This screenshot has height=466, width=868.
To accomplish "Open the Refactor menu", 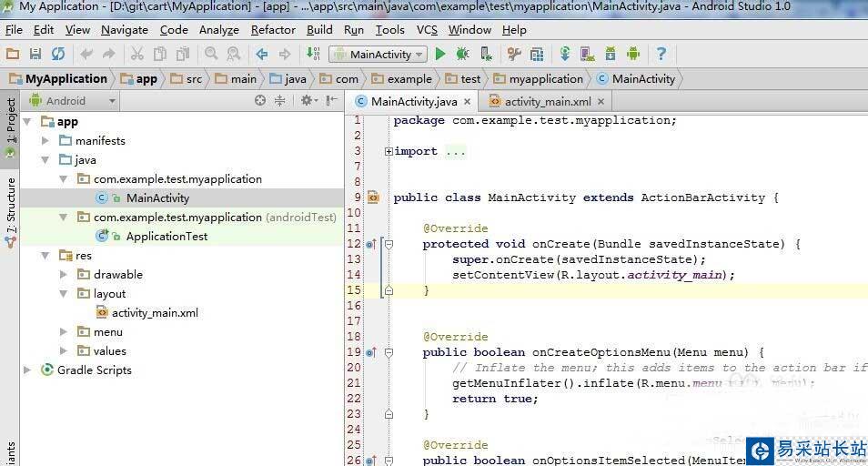I will click(x=274, y=30).
